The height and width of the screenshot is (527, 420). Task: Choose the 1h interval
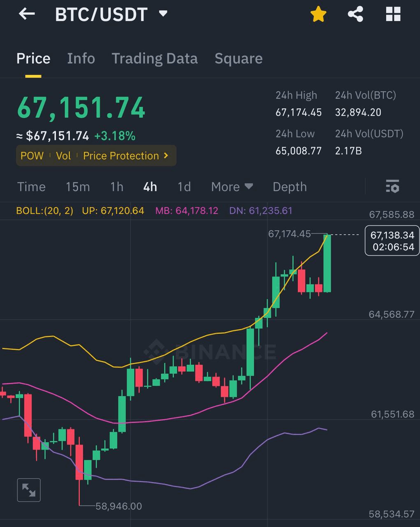(117, 187)
